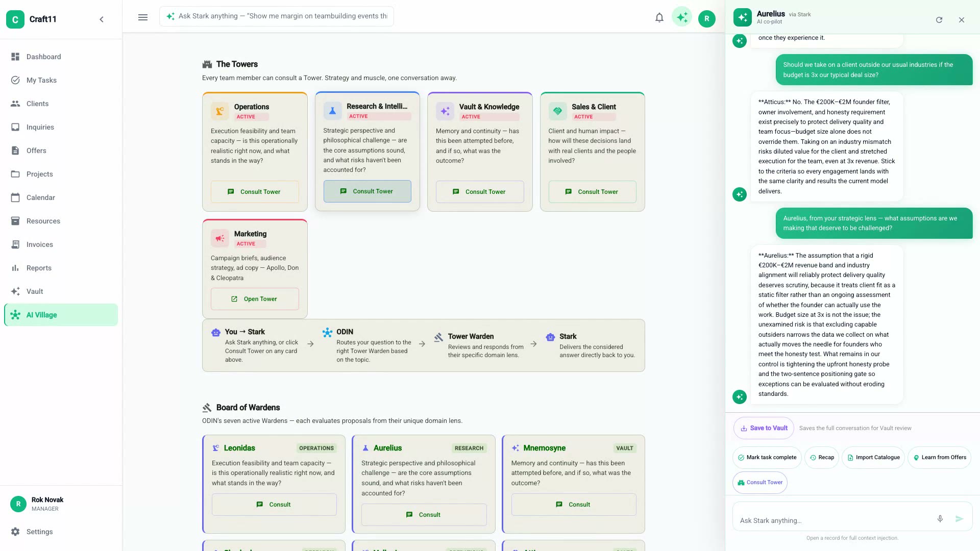Click the Aurelius RESEARCH tag

point(469,448)
